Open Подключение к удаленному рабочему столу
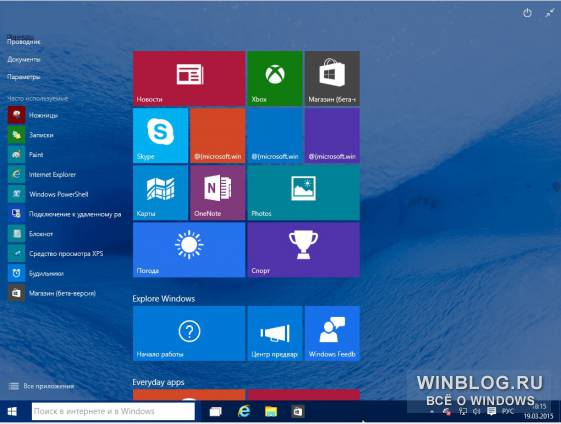Image resolution: width=561 pixels, height=424 pixels. (x=64, y=214)
